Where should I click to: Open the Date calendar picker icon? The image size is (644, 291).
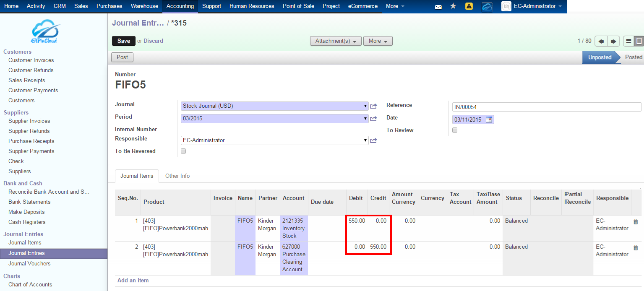pos(489,120)
